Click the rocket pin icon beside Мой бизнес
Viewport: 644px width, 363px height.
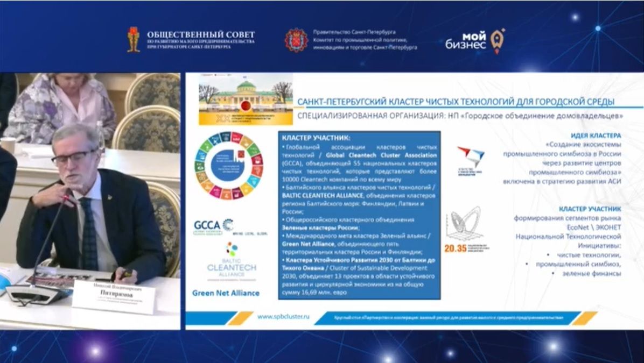(498, 41)
